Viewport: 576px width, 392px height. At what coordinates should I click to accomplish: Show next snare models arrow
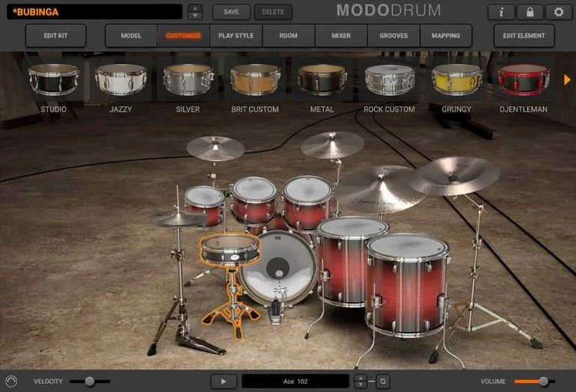tap(567, 80)
